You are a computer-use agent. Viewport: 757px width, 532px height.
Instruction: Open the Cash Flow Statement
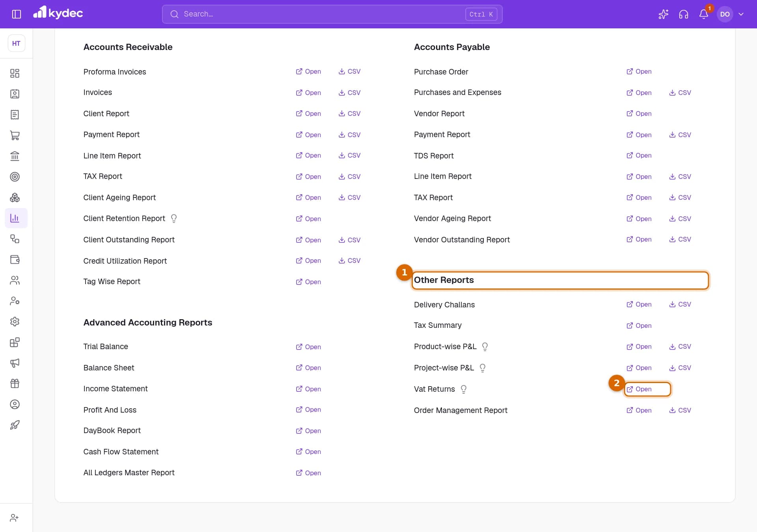pyautogui.click(x=308, y=452)
